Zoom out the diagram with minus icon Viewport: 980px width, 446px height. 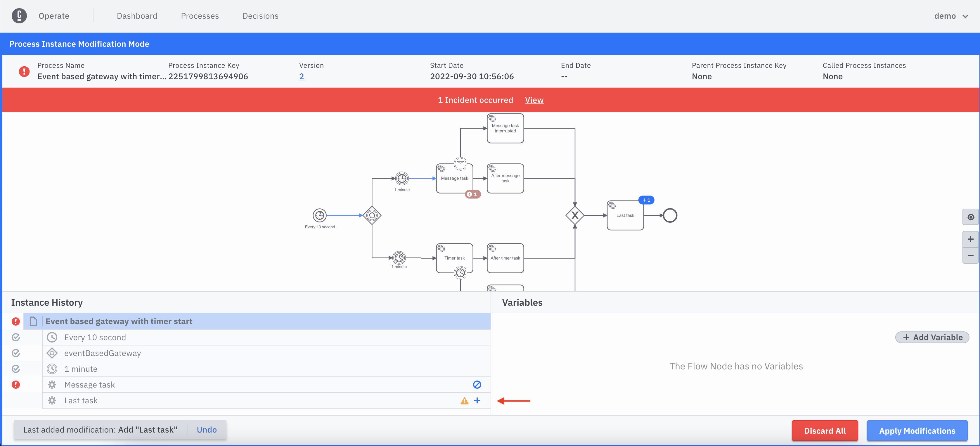(970, 255)
